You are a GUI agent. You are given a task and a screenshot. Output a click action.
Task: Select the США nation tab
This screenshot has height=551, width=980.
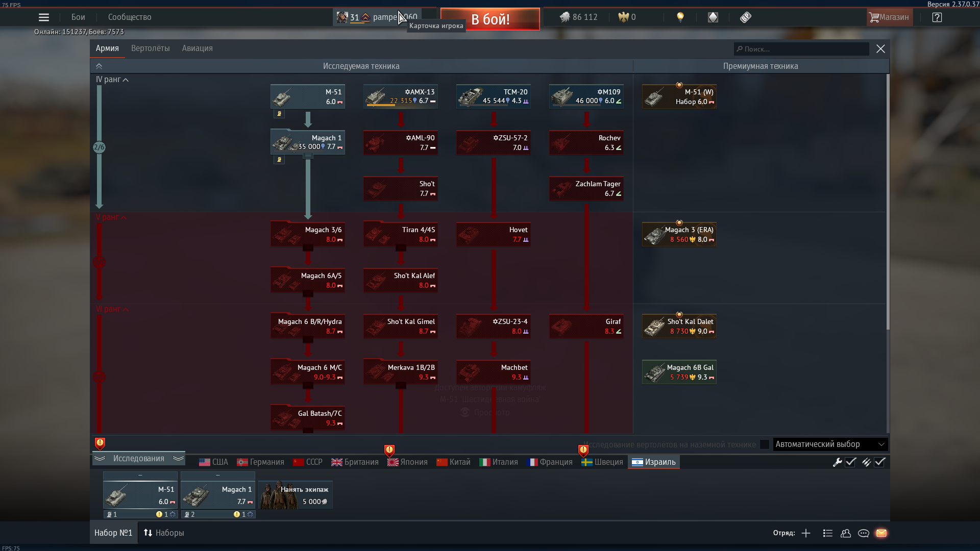tap(213, 462)
